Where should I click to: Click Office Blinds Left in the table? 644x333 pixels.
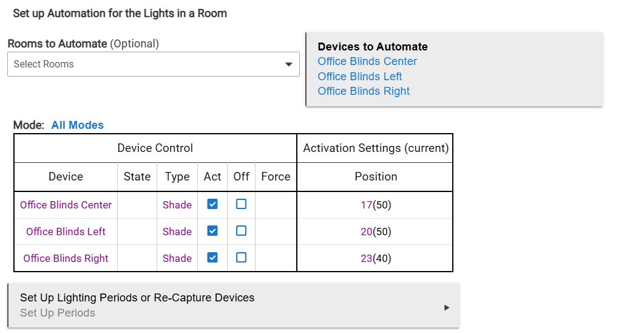pyautogui.click(x=66, y=232)
